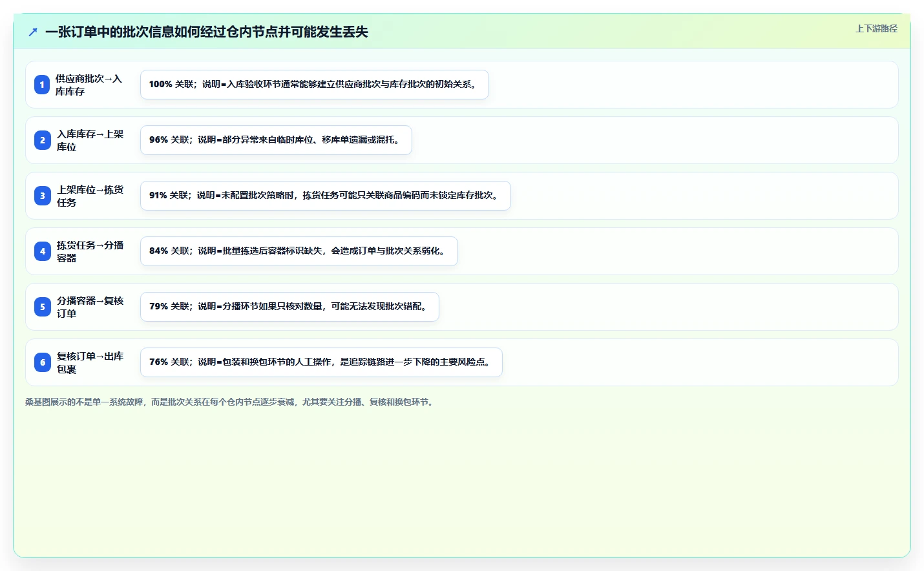
Task: Click the 分播容器→复核订单 step label
Action: tap(90, 307)
